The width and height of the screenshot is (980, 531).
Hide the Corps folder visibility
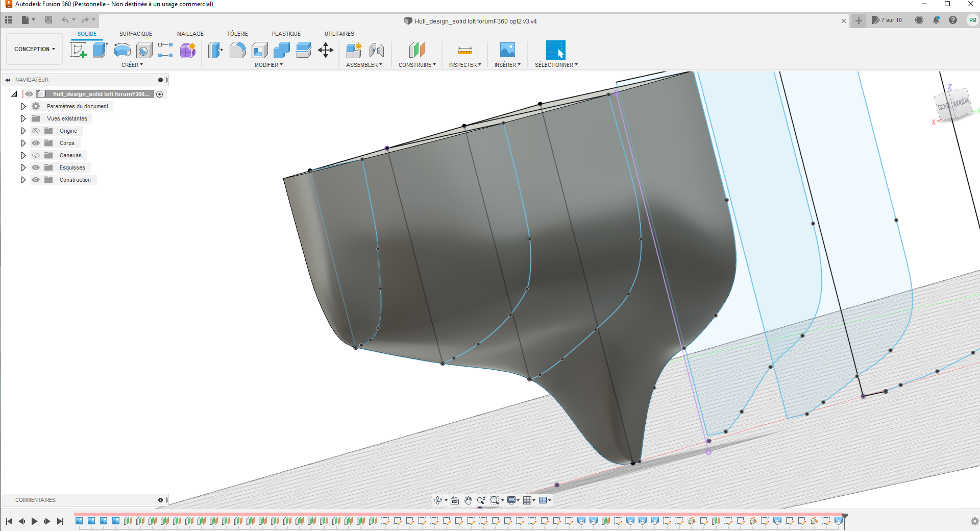tap(36, 143)
